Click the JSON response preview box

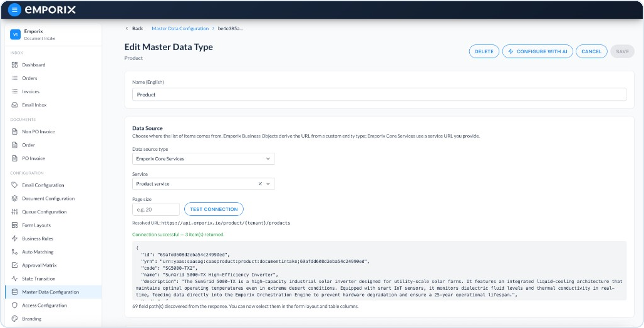pos(380,270)
